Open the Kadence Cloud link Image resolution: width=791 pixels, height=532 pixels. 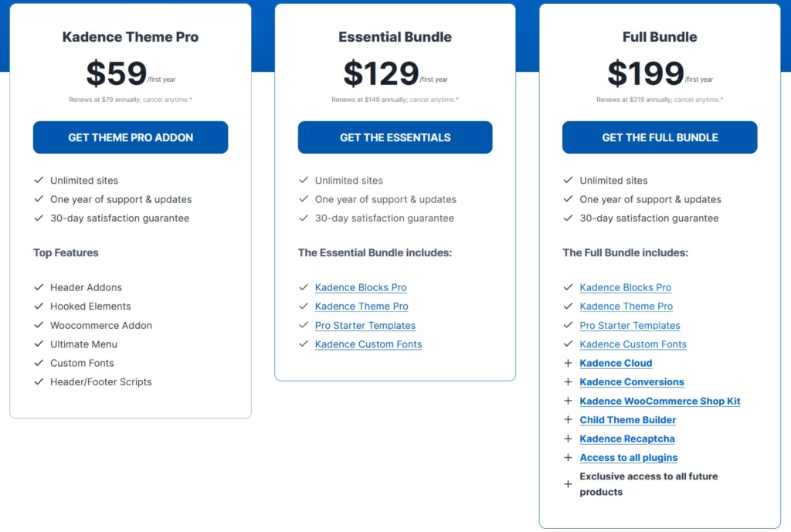pyautogui.click(x=616, y=363)
